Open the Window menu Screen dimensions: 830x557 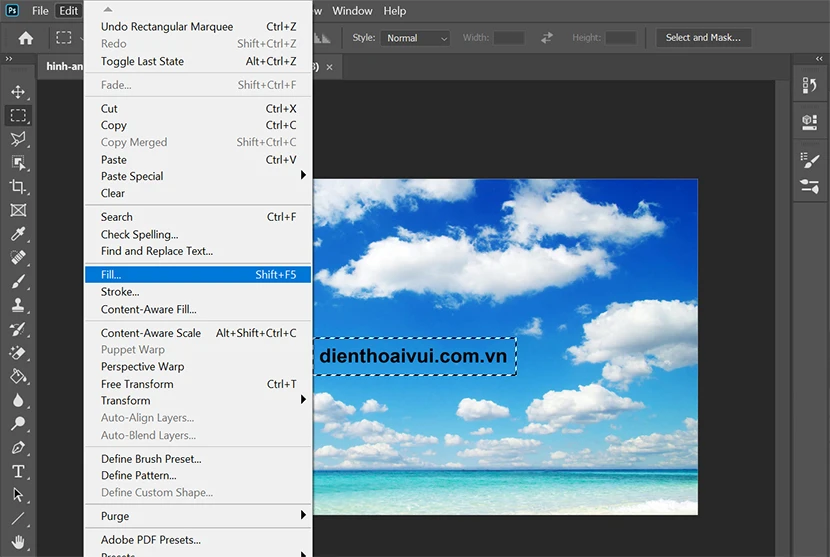click(x=352, y=11)
